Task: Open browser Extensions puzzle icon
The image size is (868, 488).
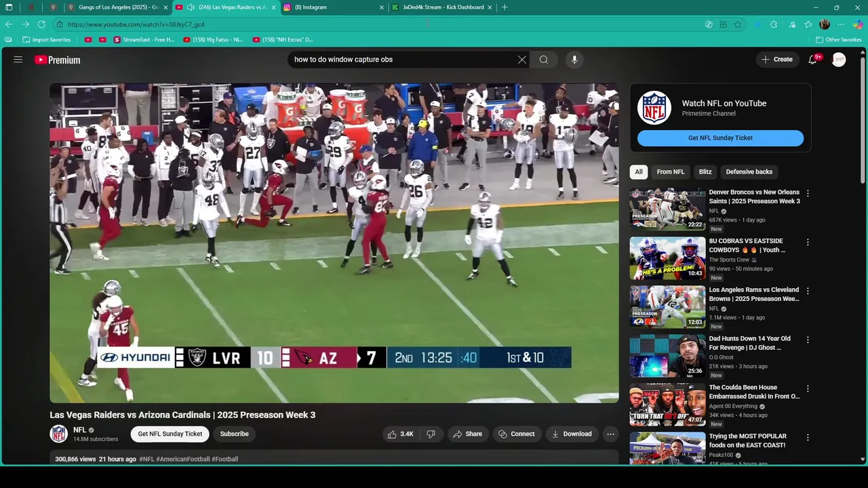Action: tap(774, 24)
